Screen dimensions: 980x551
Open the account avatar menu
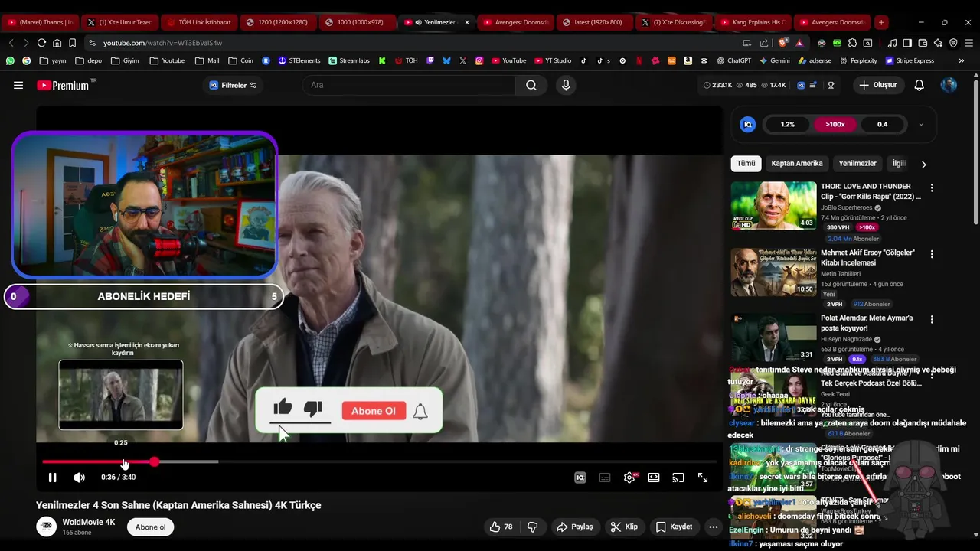[949, 85]
